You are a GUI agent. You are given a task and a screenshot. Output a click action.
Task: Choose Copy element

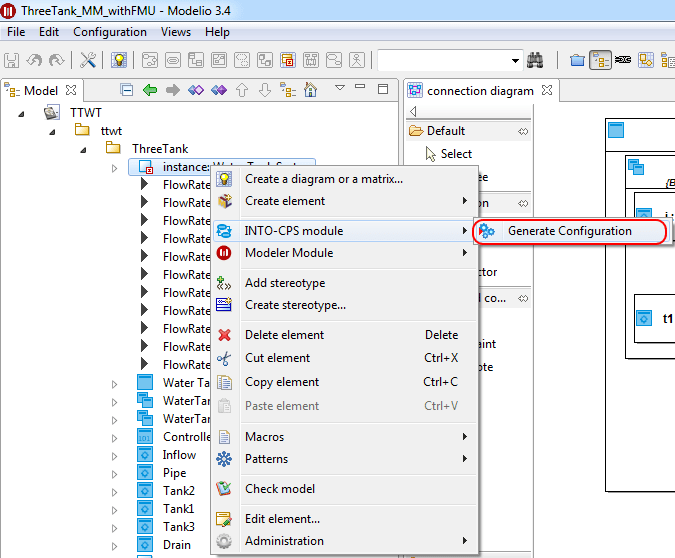[345, 382]
